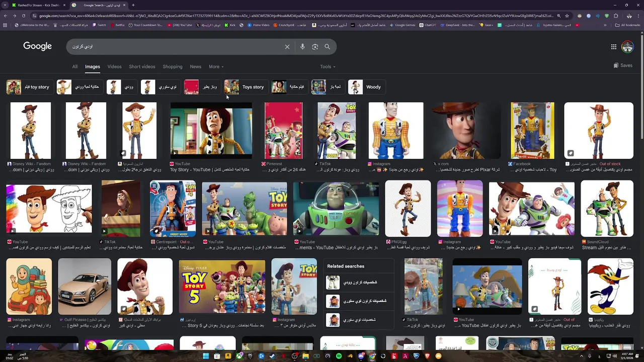Switch to the All results tab
Image resolution: width=644 pixels, height=362 pixels.
[x=74, y=66]
